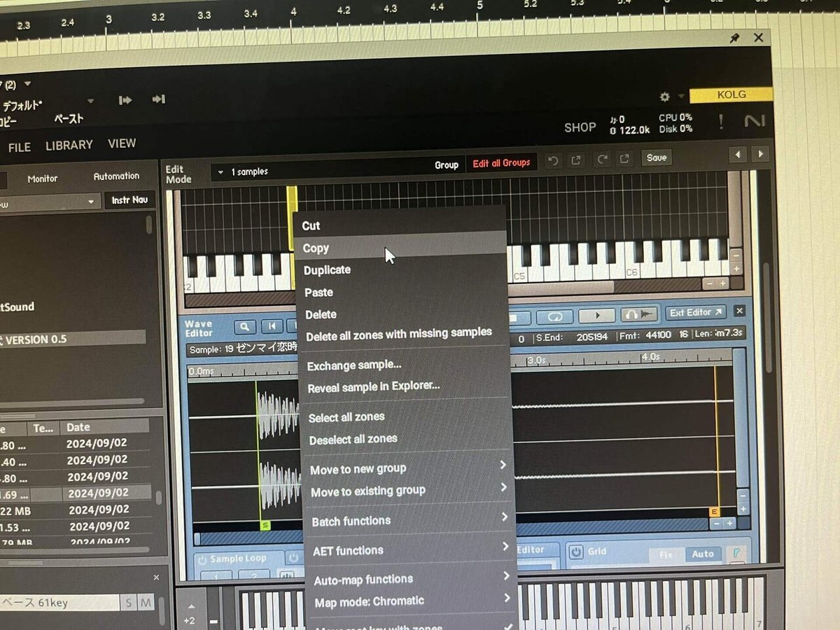The width and height of the screenshot is (840, 630).
Task: Open the undo history popout icon
Action: (x=576, y=160)
